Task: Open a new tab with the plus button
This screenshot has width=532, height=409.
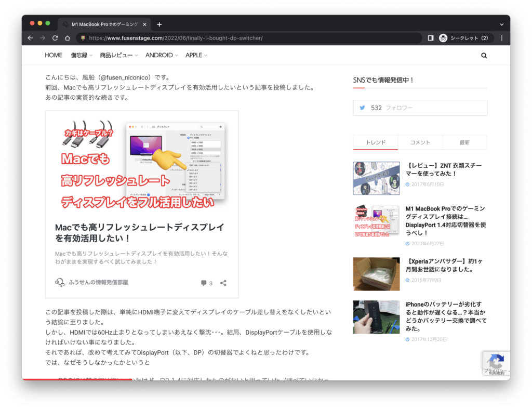Action: coord(159,24)
